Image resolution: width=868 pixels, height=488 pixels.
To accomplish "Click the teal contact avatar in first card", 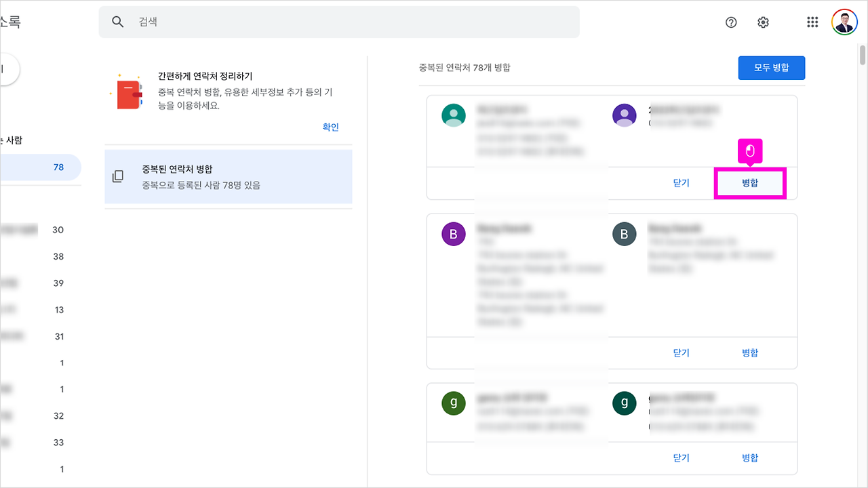I will [x=454, y=115].
